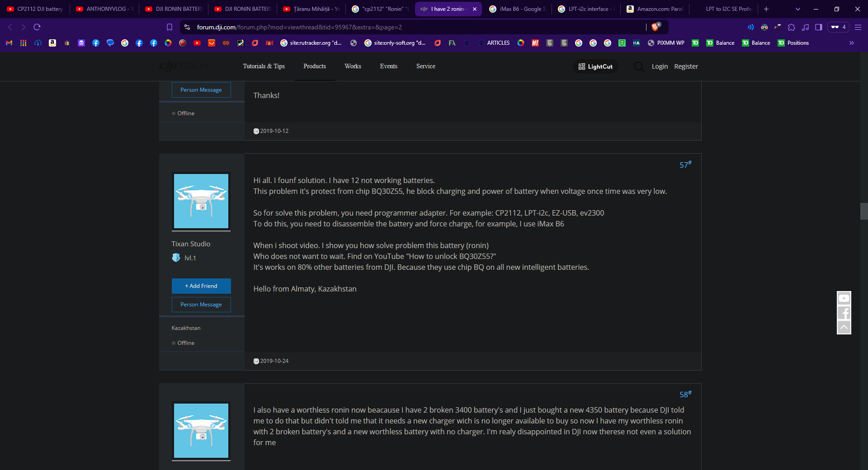Open the site:only-soft.org bookmark
Screen dimensions: 868x470
point(395,43)
